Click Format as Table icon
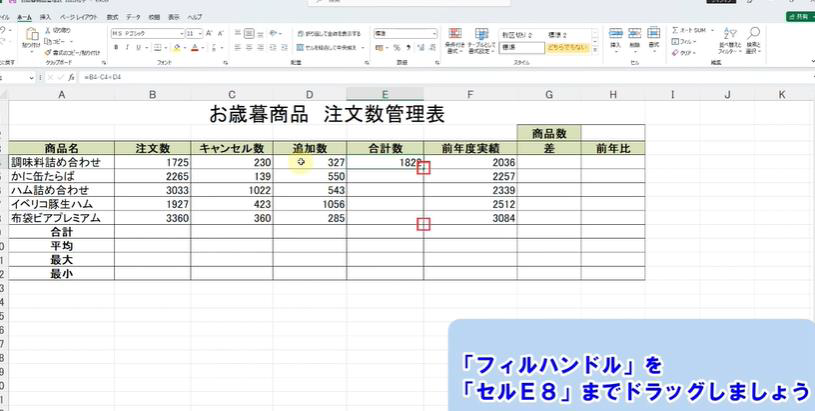The height and width of the screenshot is (411, 815). pos(482,38)
